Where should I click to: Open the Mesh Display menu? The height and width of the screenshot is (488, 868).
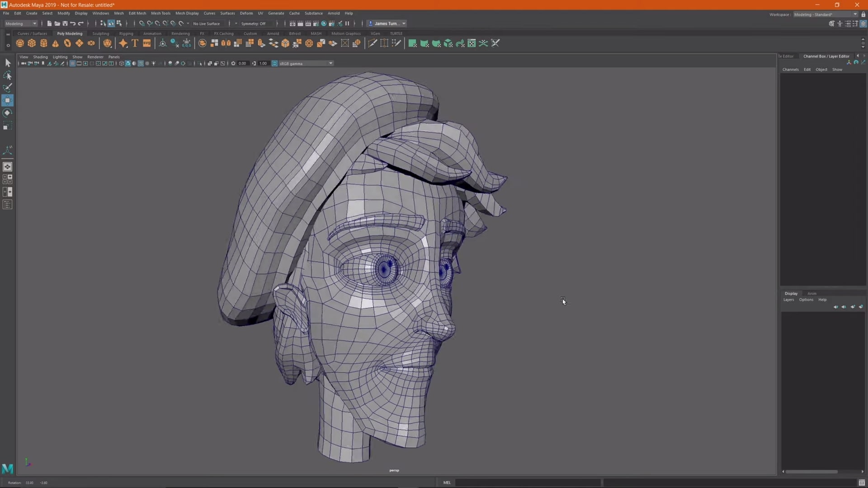tap(187, 13)
